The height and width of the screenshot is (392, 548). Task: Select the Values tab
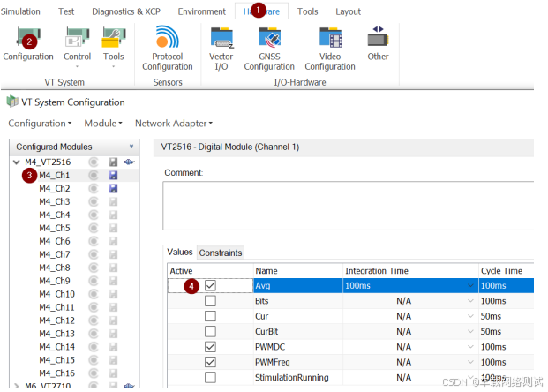[x=180, y=253]
